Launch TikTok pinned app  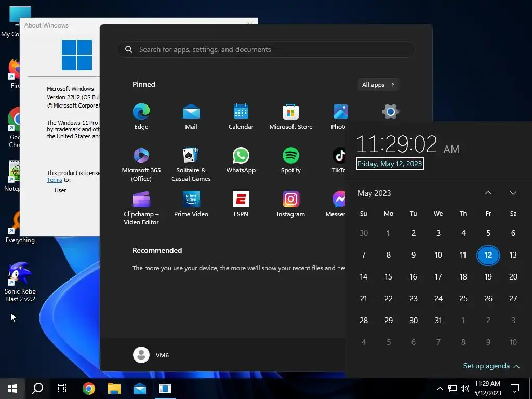(x=339, y=161)
